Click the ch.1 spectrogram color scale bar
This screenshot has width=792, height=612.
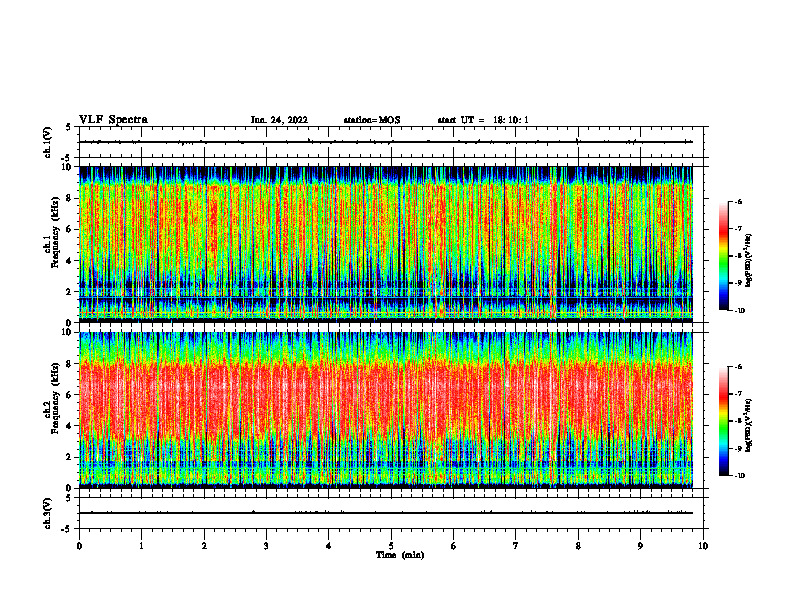pyautogui.click(x=723, y=256)
